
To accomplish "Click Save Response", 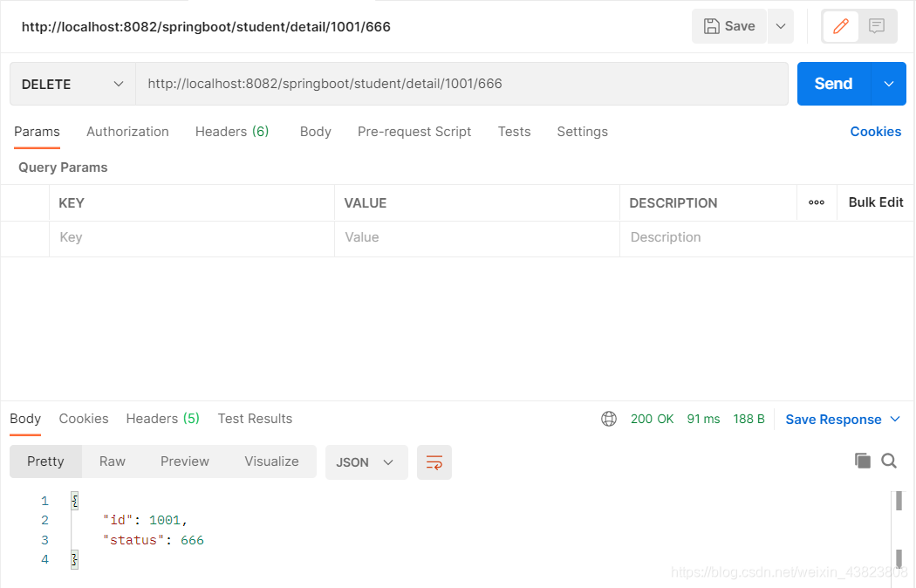I will 833,420.
